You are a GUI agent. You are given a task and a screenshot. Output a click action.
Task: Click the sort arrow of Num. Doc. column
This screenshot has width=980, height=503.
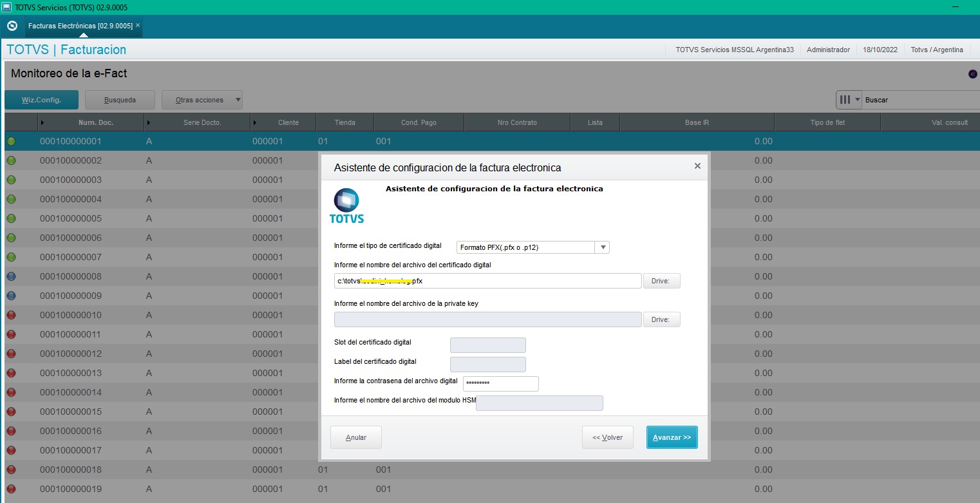point(42,122)
